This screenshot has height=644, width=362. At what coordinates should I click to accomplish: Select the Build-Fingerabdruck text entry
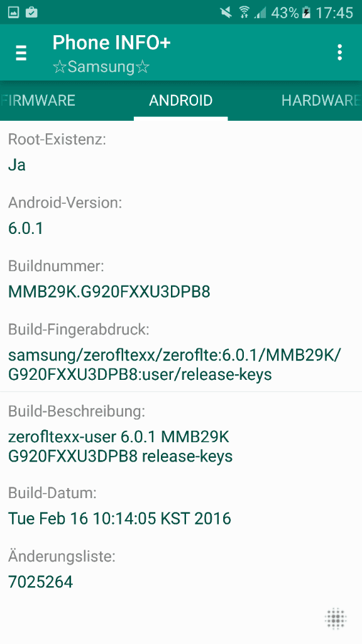181,355
